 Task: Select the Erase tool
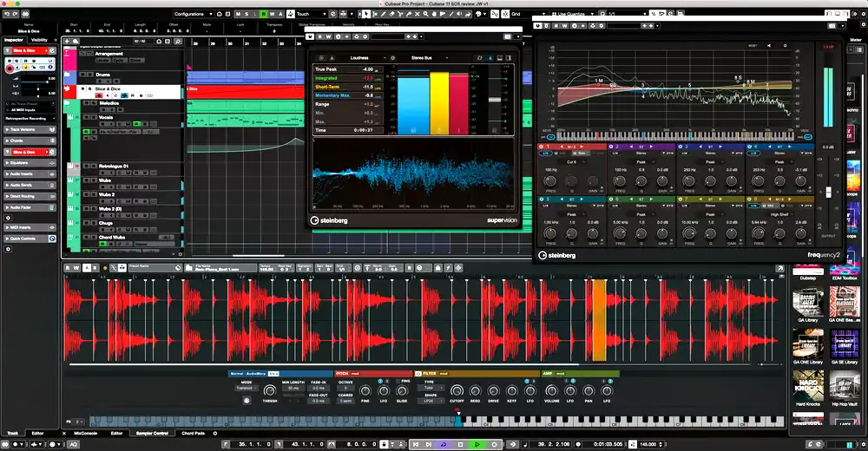(x=392, y=14)
